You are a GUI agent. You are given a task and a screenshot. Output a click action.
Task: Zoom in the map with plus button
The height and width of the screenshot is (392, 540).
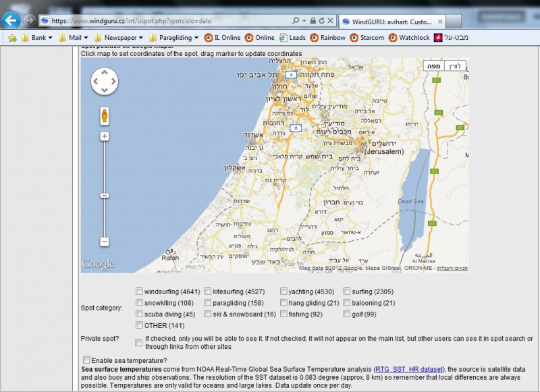[105, 136]
